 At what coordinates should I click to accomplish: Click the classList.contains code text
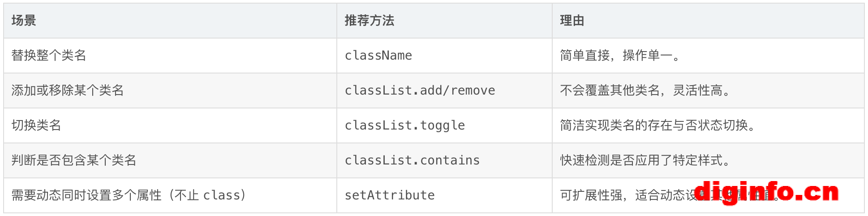(412, 160)
